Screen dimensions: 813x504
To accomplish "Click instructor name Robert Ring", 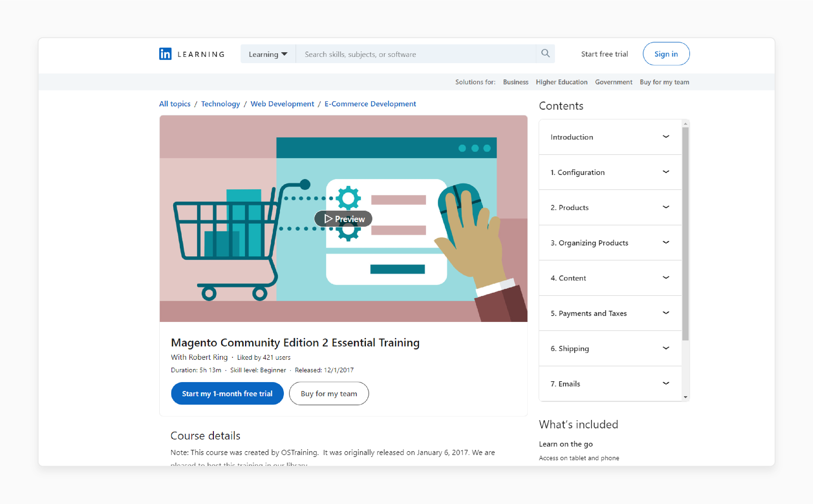I will pos(208,357).
